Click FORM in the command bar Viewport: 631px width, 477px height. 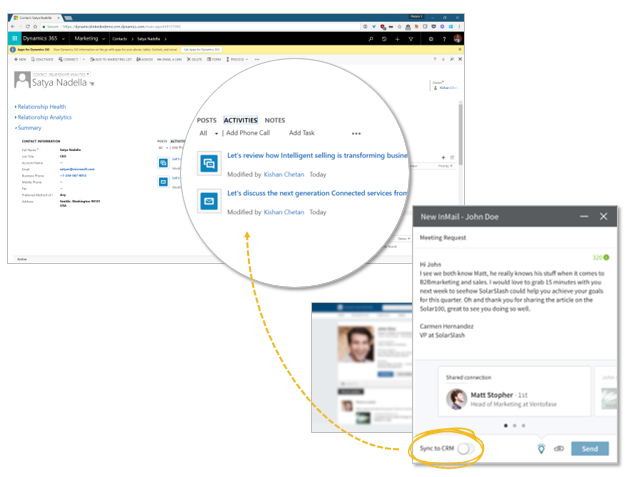coord(214,59)
